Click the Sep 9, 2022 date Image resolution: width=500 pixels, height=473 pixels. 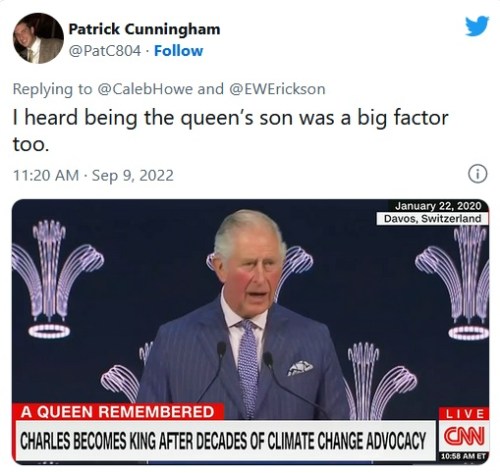(133, 175)
